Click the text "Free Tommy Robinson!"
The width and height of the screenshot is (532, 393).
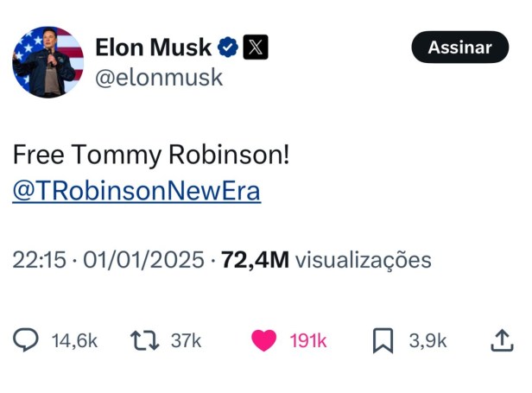151,155
